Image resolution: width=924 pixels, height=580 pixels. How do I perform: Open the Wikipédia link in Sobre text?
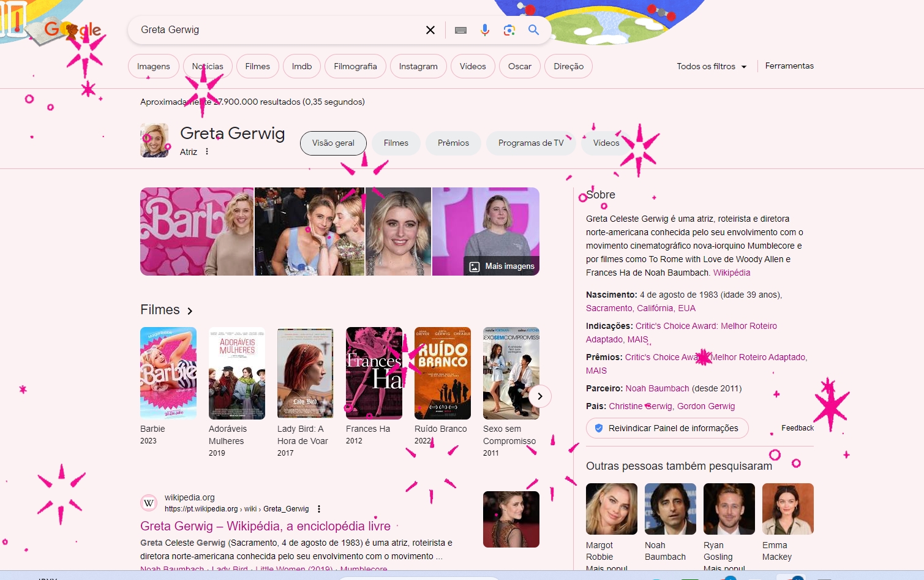coord(732,273)
